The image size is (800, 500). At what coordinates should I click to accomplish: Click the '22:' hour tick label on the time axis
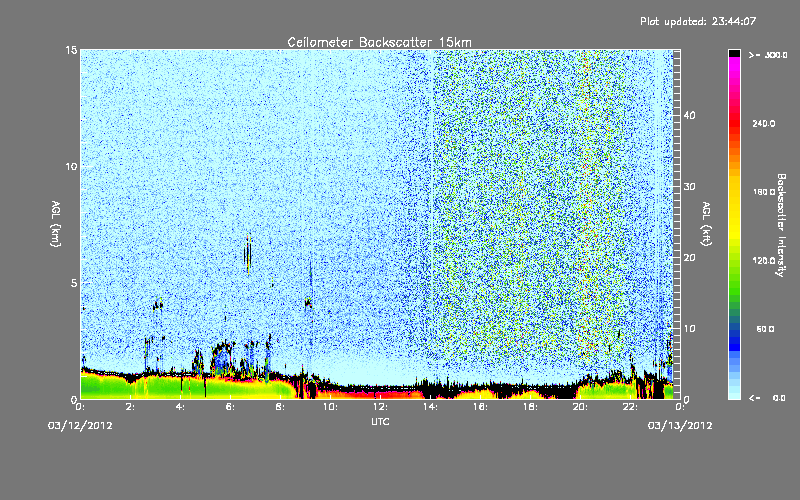630,407
